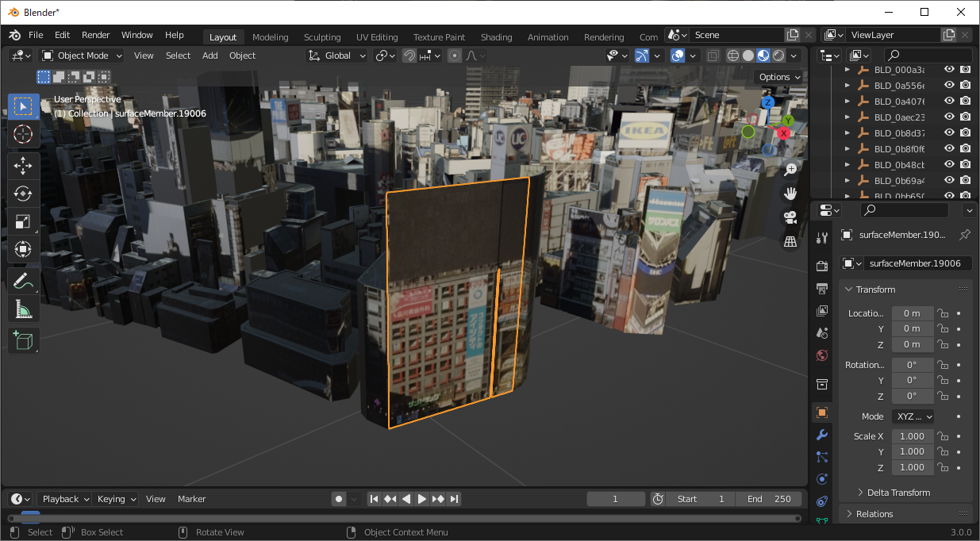Select the Add Cube tool
Viewport: 980px width, 541px height.
click(23, 340)
